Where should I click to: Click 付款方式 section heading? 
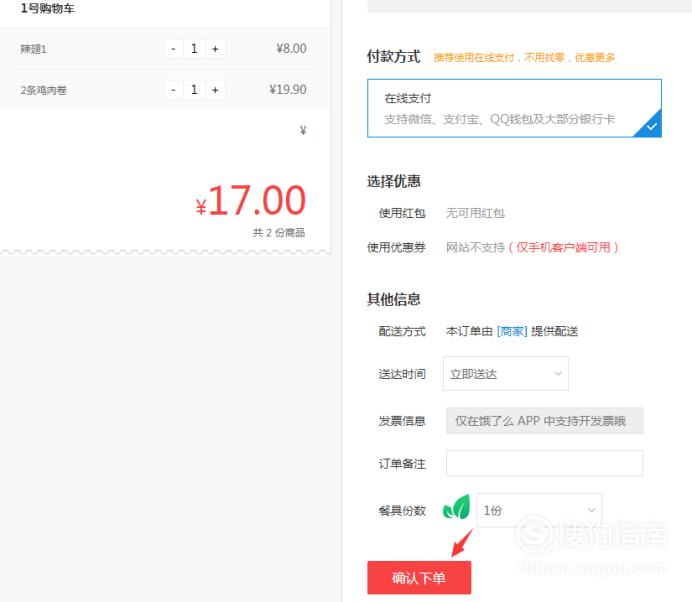click(x=394, y=56)
